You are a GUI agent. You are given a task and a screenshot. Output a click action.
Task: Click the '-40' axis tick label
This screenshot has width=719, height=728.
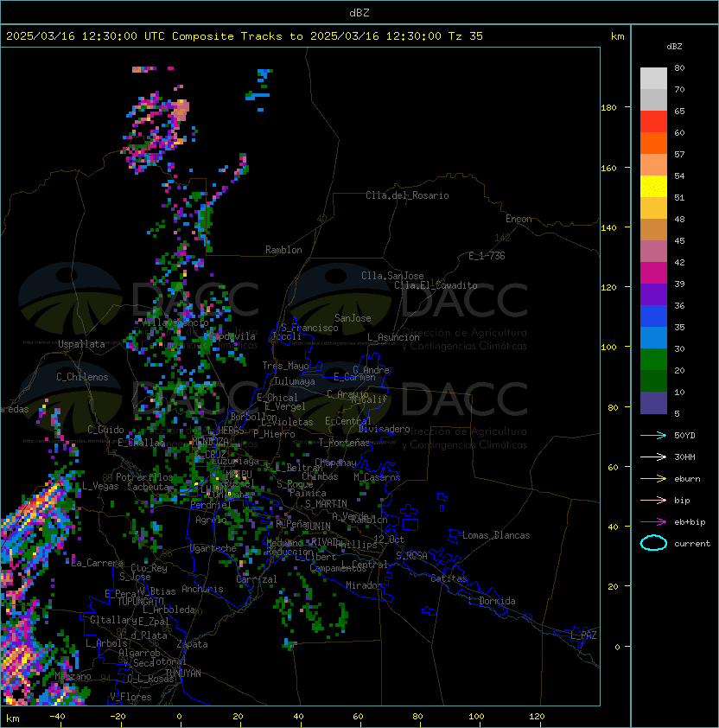[x=57, y=717]
